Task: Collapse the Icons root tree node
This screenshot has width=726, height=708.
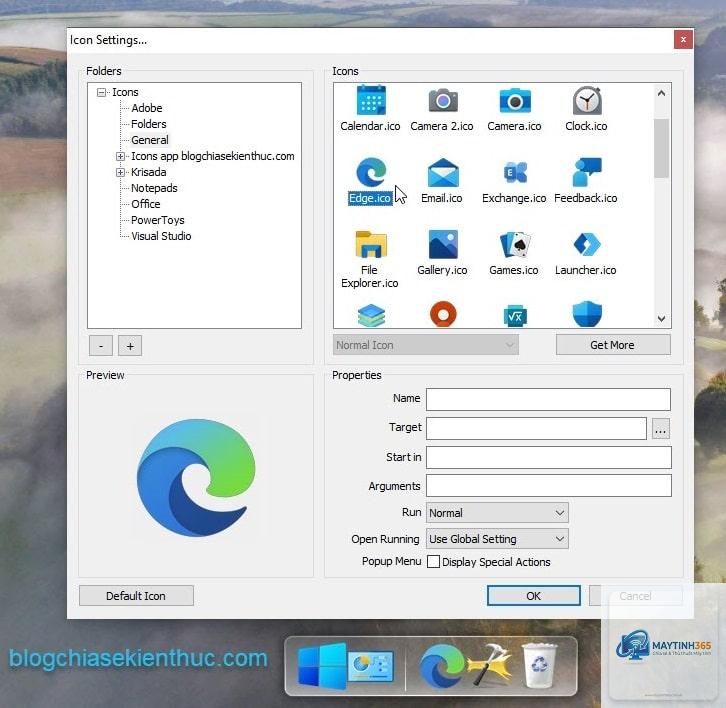Action: point(101,92)
